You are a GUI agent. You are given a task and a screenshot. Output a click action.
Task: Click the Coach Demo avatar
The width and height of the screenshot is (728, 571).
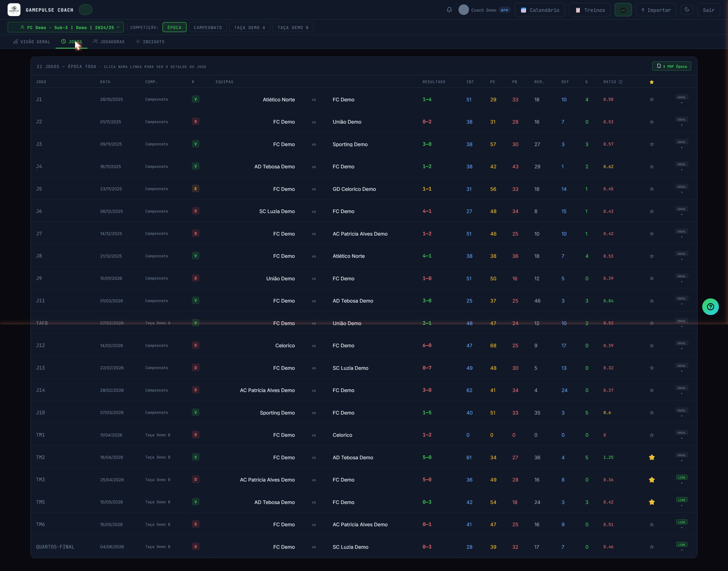point(463,10)
